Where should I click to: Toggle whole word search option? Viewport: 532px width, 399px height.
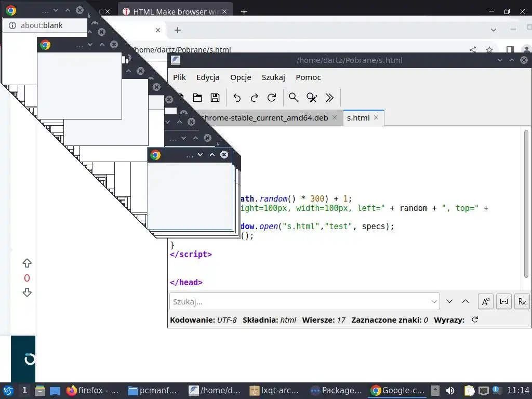point(504,301)
